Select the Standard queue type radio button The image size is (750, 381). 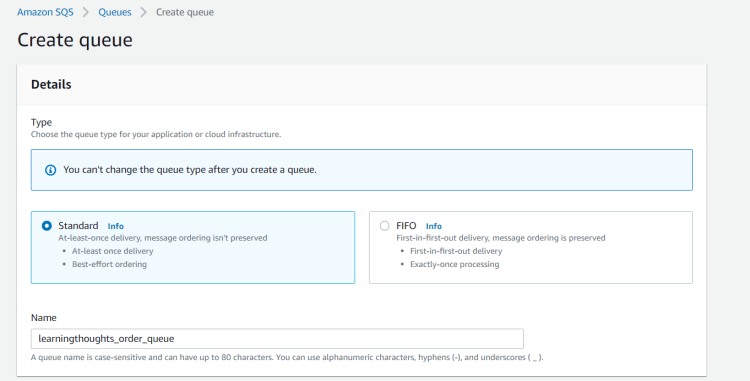point(47,226)
